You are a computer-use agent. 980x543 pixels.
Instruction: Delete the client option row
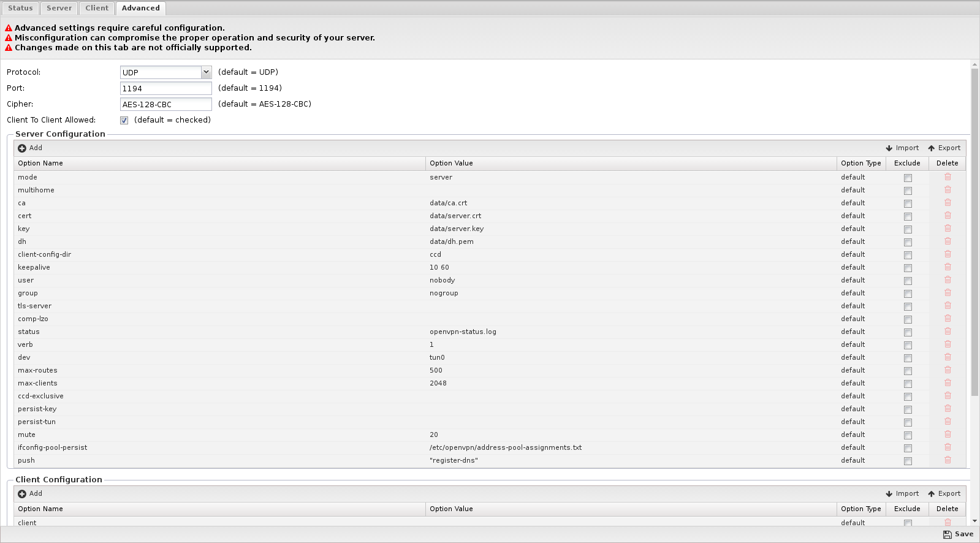click(948, 522)
